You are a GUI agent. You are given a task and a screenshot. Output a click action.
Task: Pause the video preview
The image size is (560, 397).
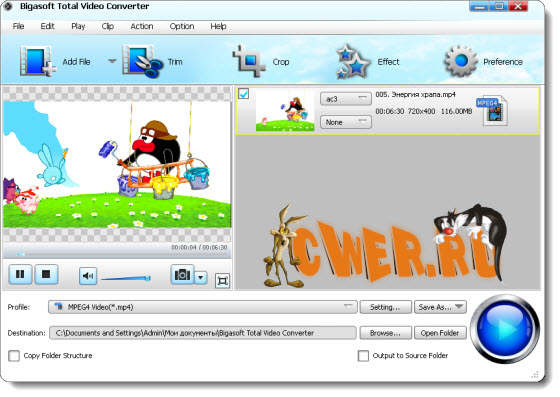[x=20, y=274]
